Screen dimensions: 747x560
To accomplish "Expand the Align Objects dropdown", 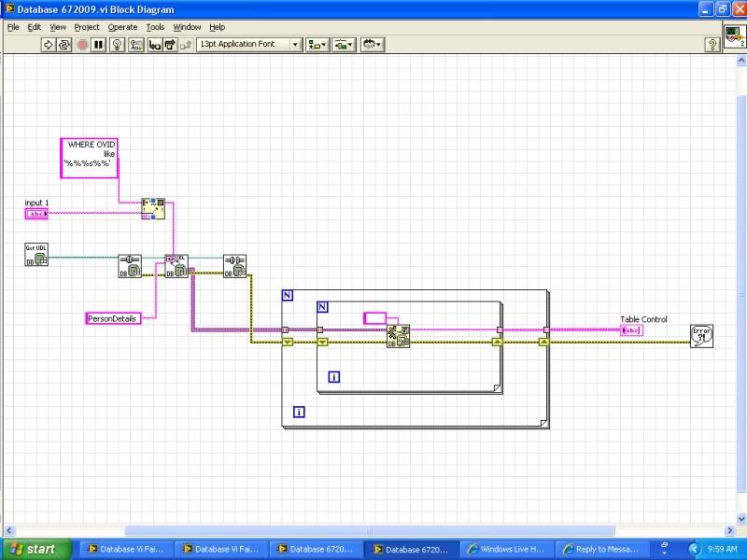I will point(317,44).
